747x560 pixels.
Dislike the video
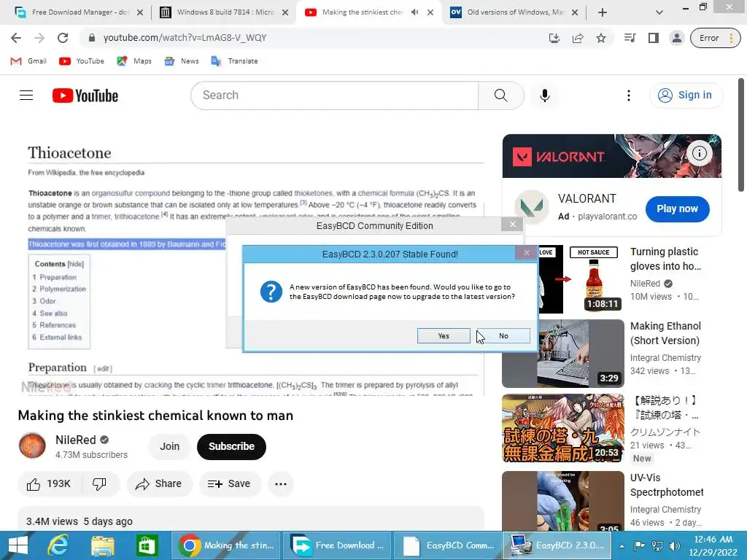point(99,484)
